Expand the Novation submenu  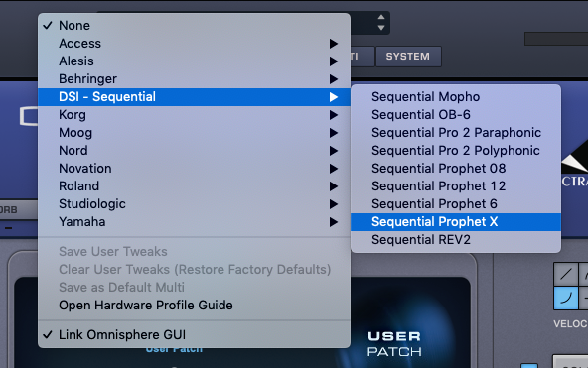(x=194, y=169)
